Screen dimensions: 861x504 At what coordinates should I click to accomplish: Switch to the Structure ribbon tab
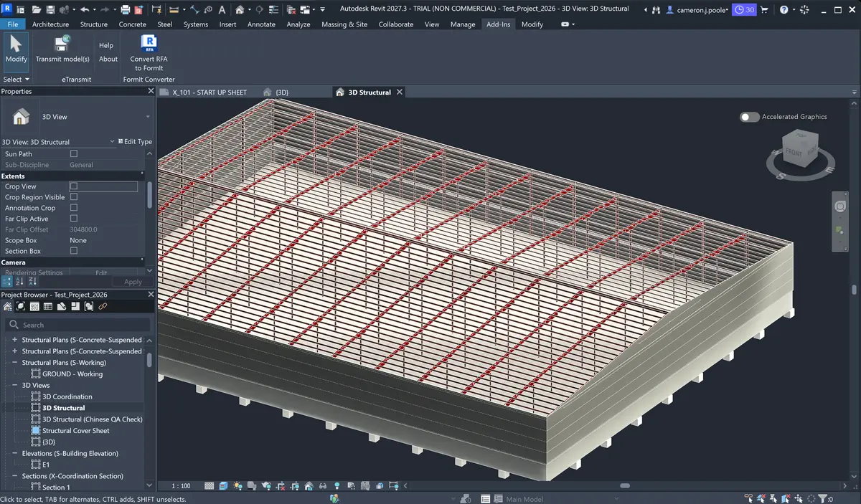click(94, 24)
